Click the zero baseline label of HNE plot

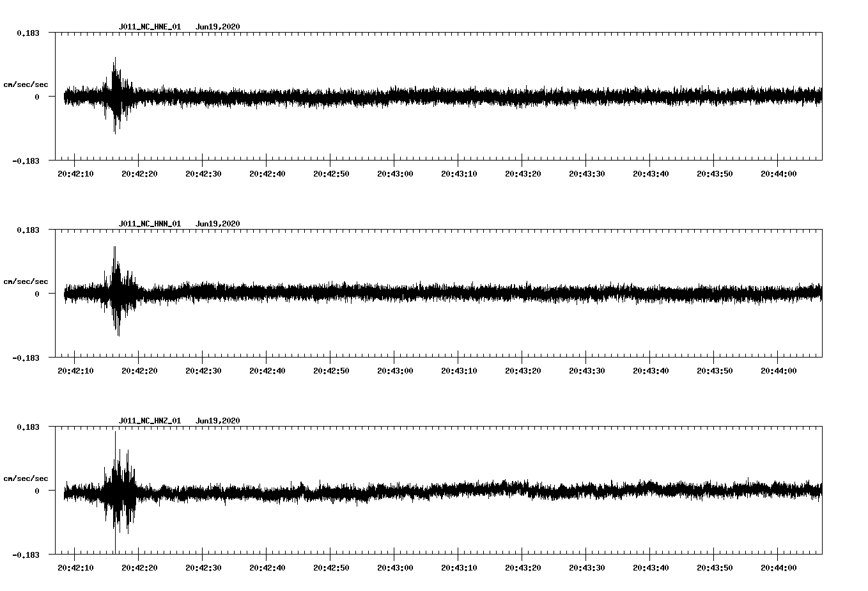coord(37,97)
